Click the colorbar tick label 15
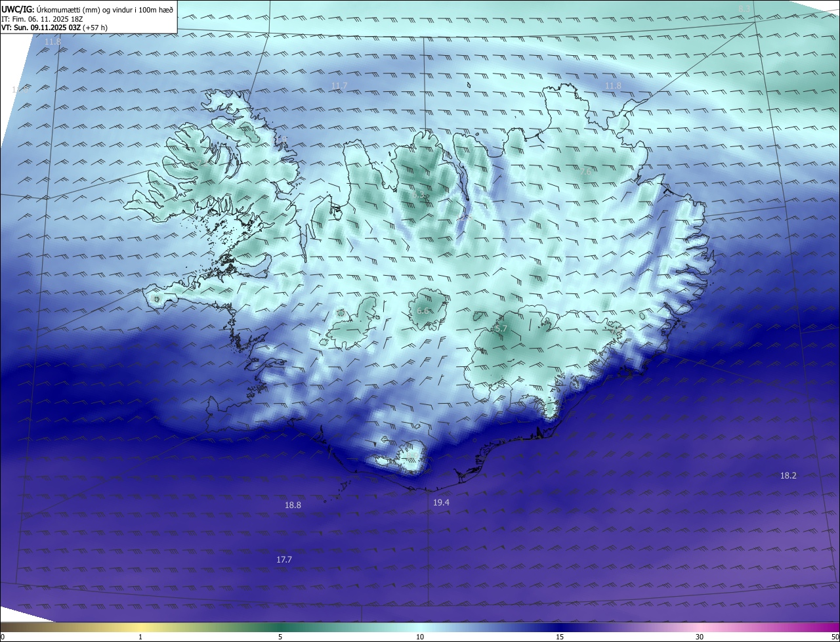This screenshot has width=840, height=642. [x=560, y=637]
